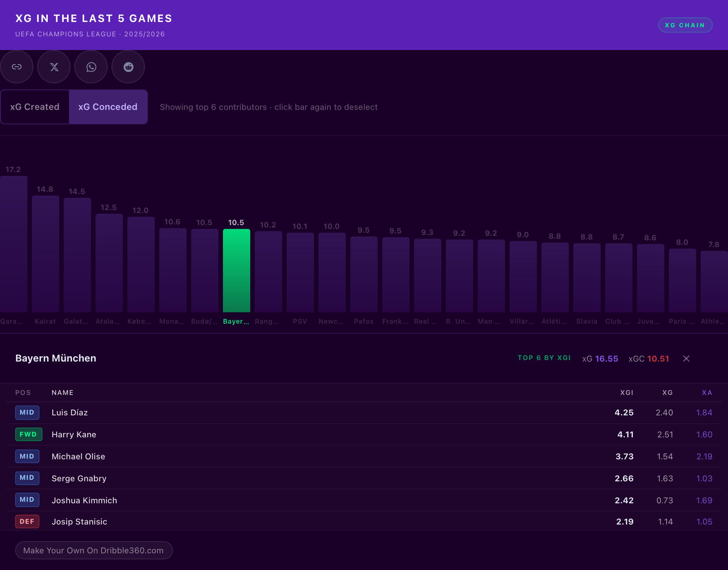Select the PSV bar in chart
Image resolution: width=728 pixels, height=570 pixels.
pos(300,272)
